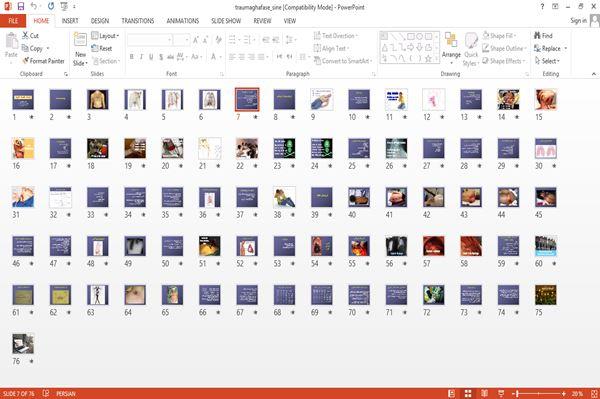Open Shape Effects dropdown

[504, 61]
